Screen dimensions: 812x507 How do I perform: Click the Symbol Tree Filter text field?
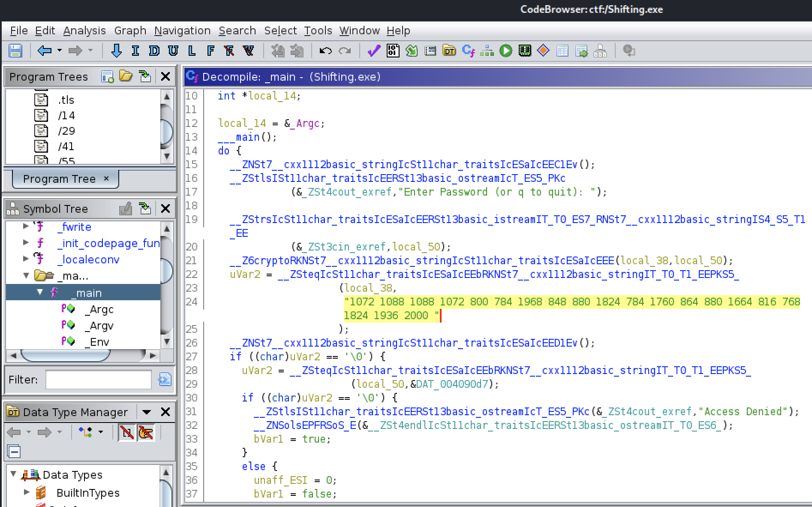click(99, 380)
